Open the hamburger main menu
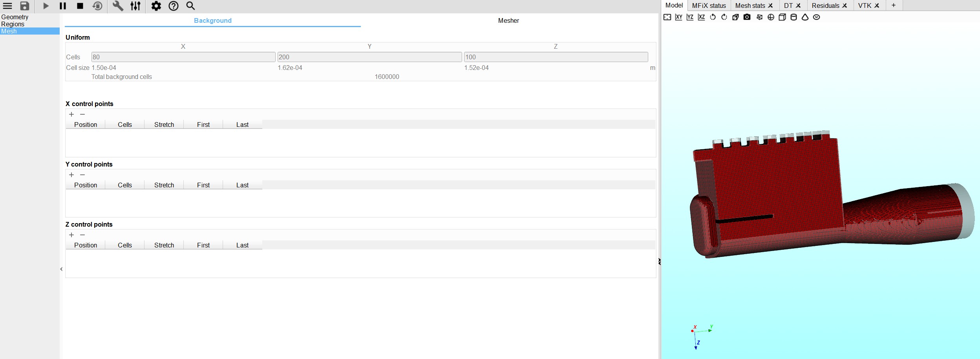 coord(7,6)
